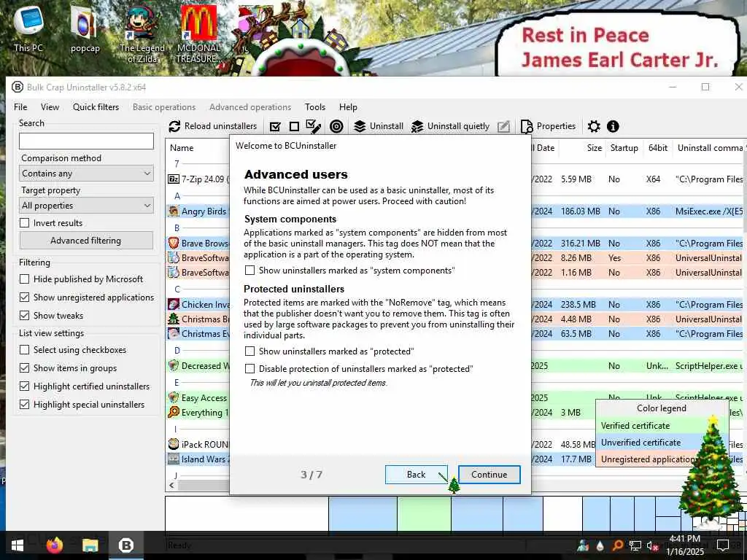Check Hide published by Microsoft
Viewport: 747px width, 560px height.
tap(24, 279)
